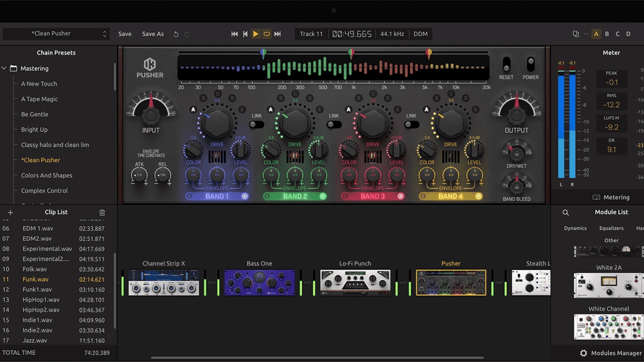Search the module list
This screenshot has height=362, width=644.
[566, 213]
